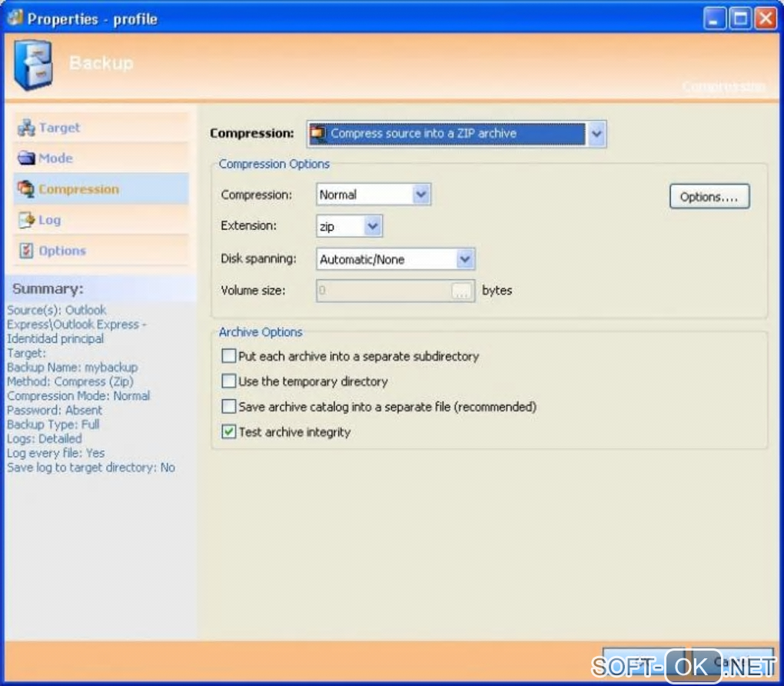This screenshot has width=784, height=686.
Task: Click 'Save log to target directory: No' line
Action: [x=91, y=468]
